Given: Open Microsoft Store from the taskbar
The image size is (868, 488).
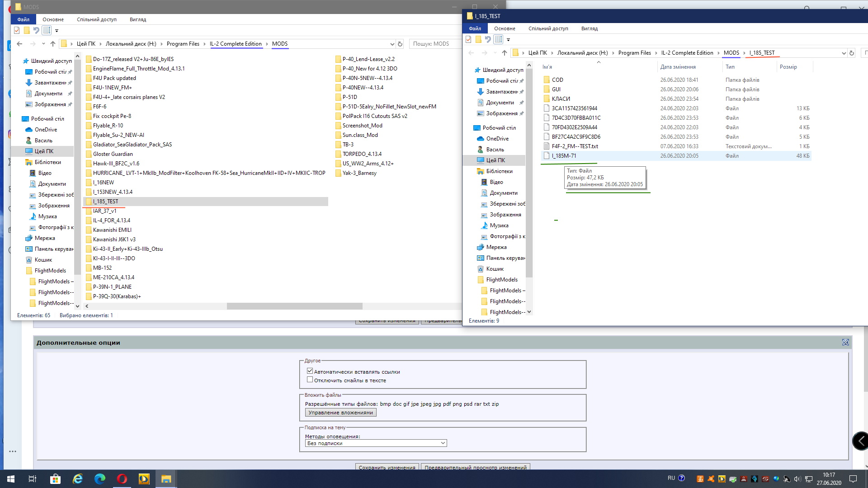Looking at the screenshot, I should [x=55, y=479].
